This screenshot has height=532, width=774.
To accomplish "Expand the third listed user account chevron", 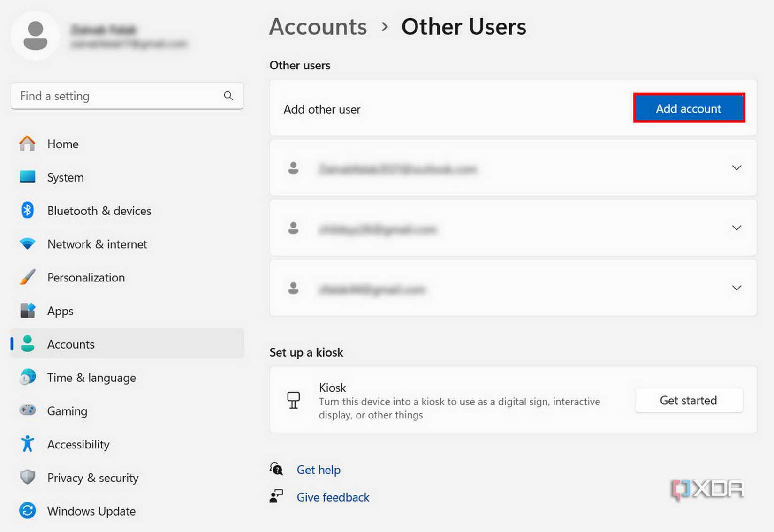I will click(736, 288).
